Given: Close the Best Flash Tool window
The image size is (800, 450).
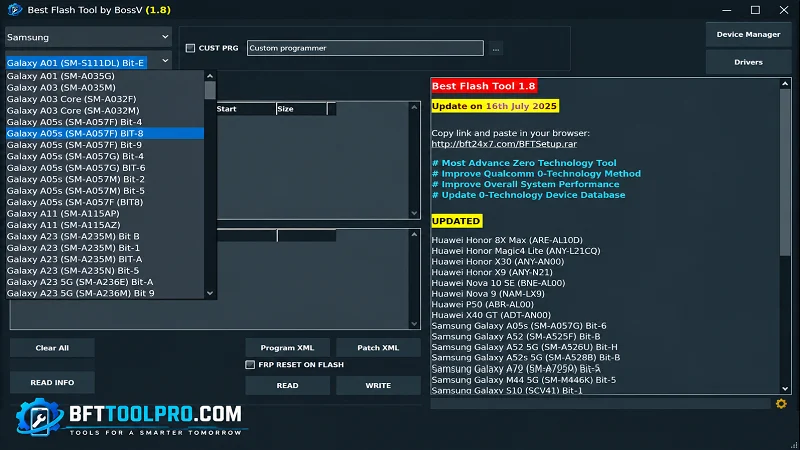Looking at the screenshot, I should pyautogui.click(x=784, y=10).
